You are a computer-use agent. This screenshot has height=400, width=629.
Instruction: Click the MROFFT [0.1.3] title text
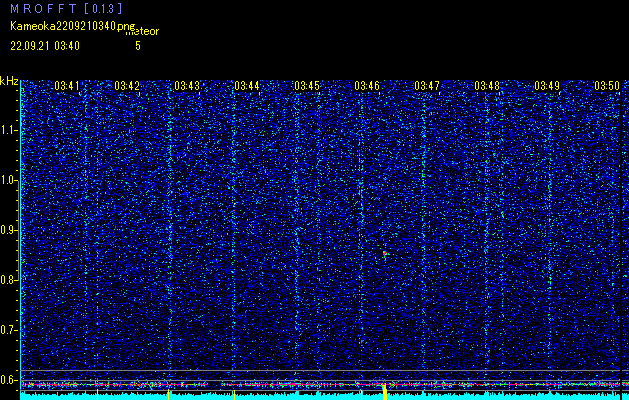[x=66, y=9]
